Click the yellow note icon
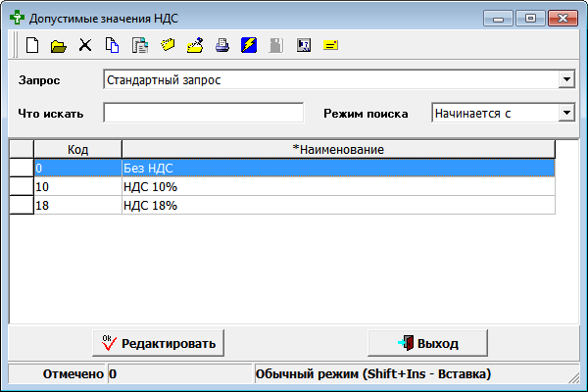Viewport: 588px width, 392px height. click(x=330, y=45)
